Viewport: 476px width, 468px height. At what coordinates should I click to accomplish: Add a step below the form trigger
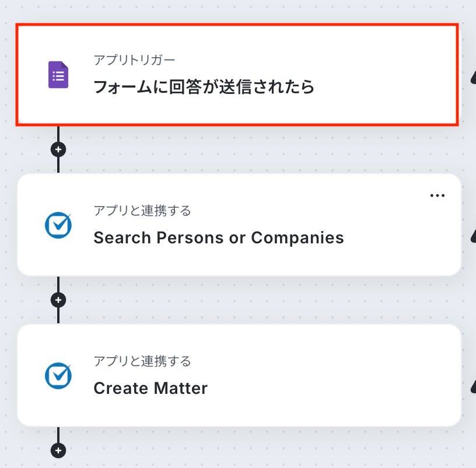[58, 149]
